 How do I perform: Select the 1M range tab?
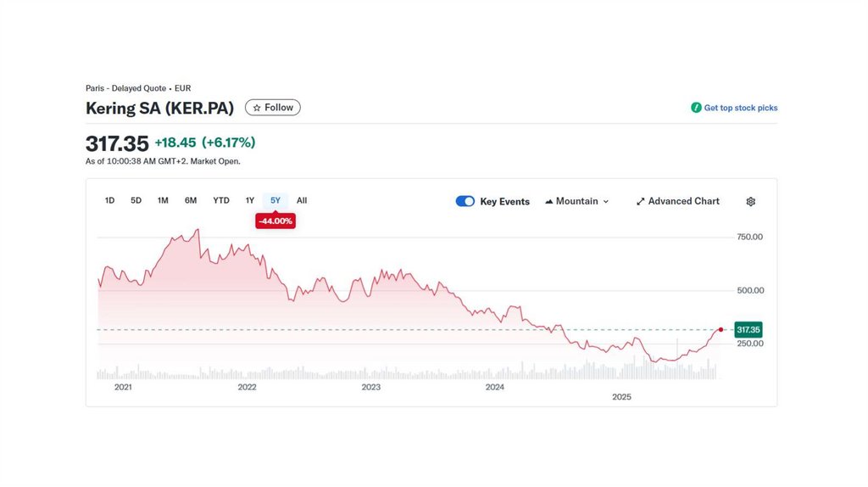click(163, 201)
